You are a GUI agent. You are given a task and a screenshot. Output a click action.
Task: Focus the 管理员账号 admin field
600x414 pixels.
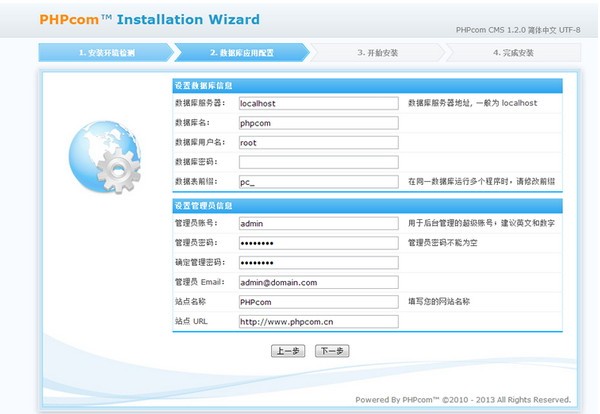click(x=319, y=223)
